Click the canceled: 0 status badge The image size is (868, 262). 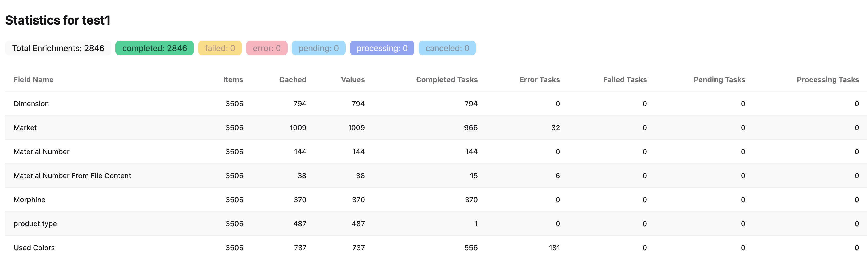pos(447,48)
